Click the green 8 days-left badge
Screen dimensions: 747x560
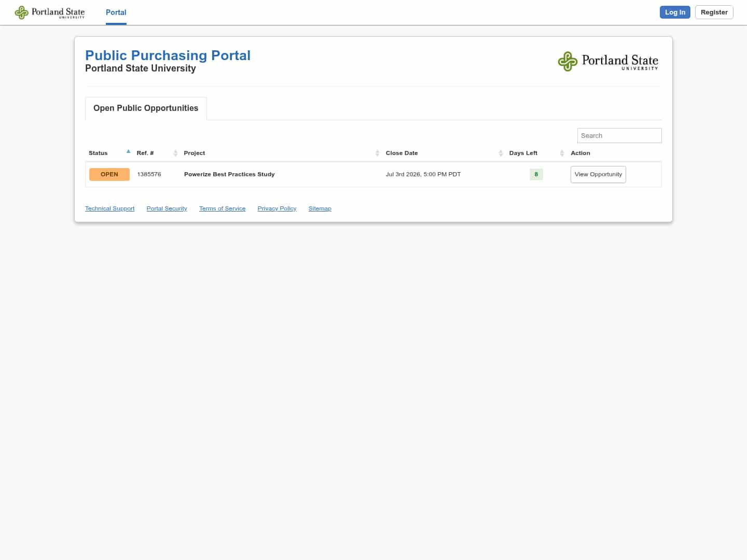click(536, 174)
